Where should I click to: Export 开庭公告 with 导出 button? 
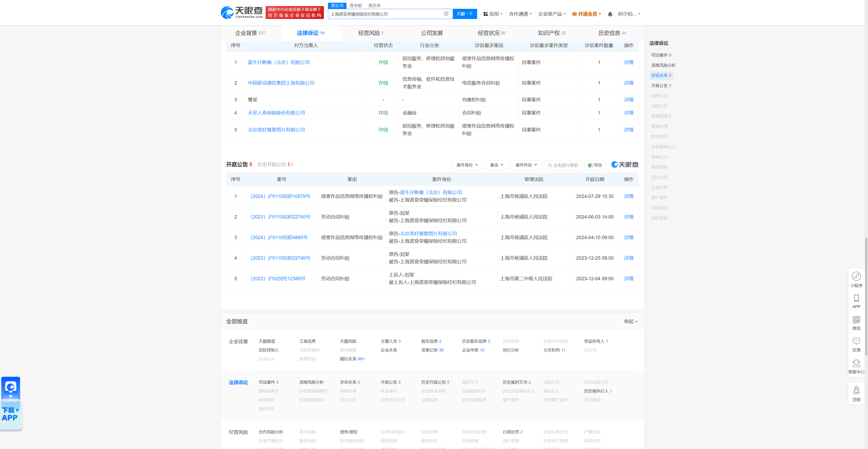click(x=595, y=165)
